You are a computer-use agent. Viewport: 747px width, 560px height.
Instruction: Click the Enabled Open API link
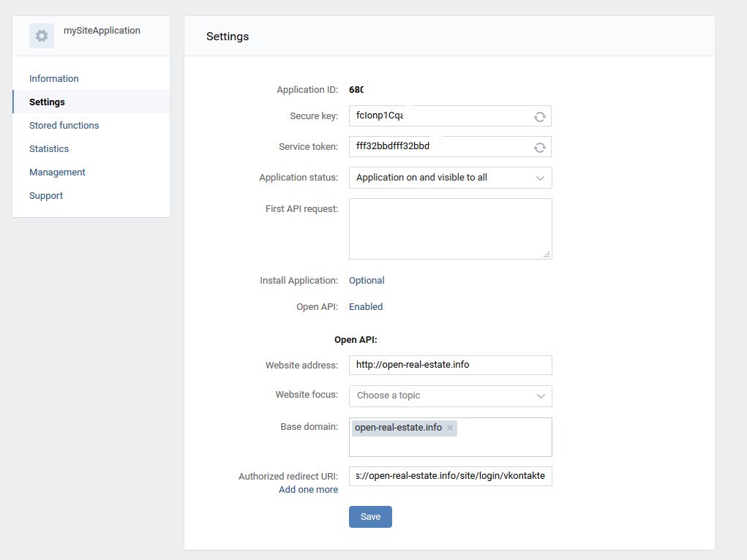(x=365, y=306)
